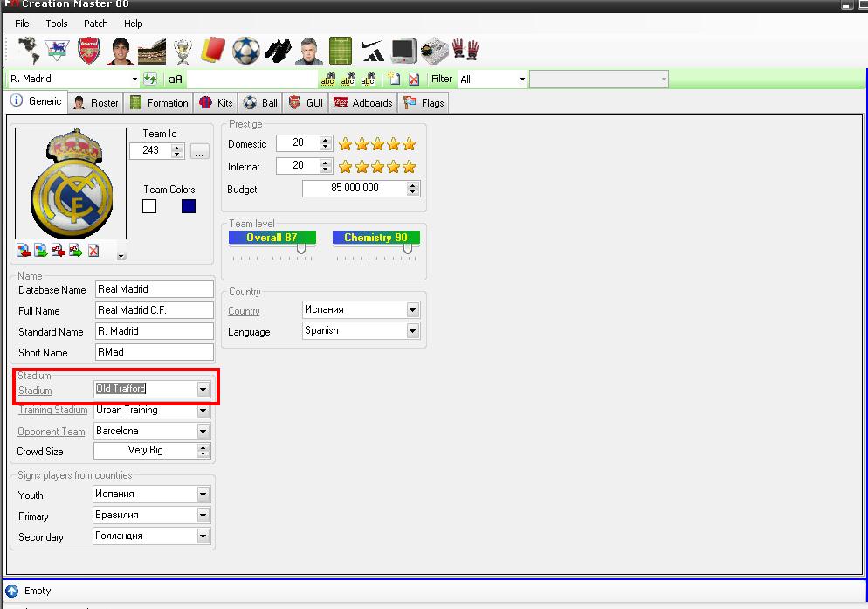
Task: Open the File menu
Action: 22,24
